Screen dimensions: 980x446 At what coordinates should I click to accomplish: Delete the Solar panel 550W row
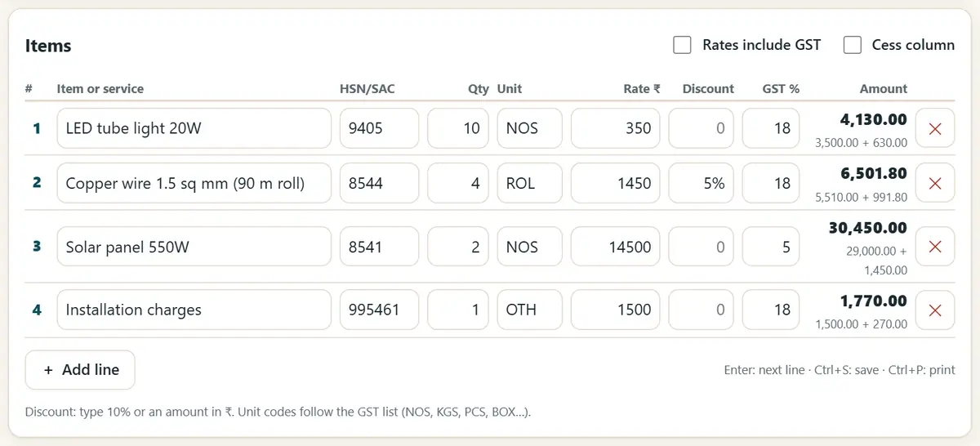pos(935,246)
